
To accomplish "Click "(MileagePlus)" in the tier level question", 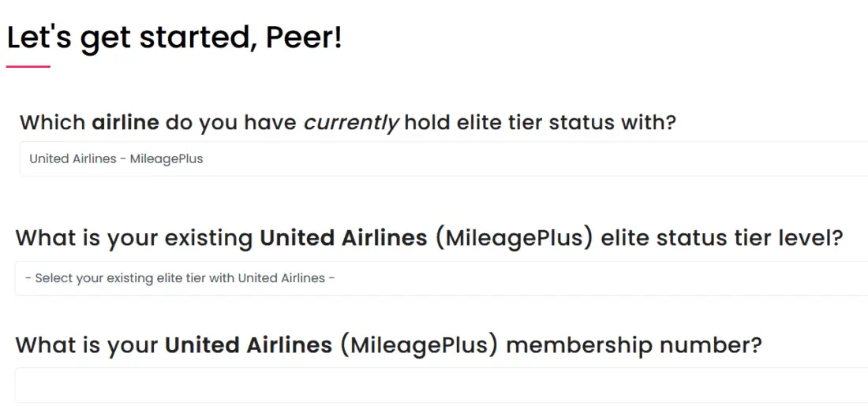I will [x=513, y=238].
